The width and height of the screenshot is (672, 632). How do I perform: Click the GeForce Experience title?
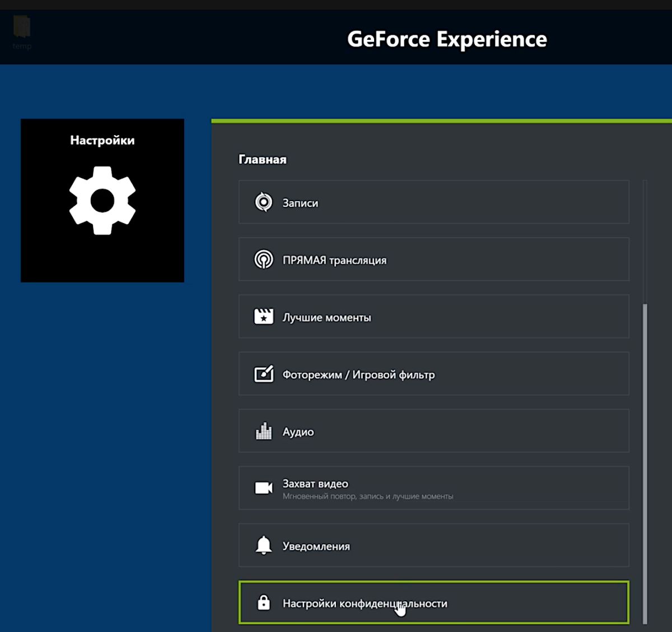447,39
